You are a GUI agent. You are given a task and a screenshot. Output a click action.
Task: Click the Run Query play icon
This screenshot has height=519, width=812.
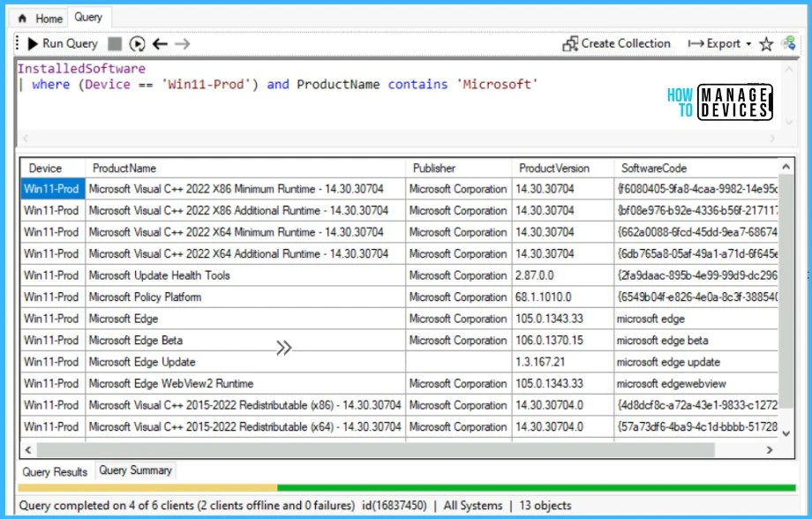tap(33, 44)
